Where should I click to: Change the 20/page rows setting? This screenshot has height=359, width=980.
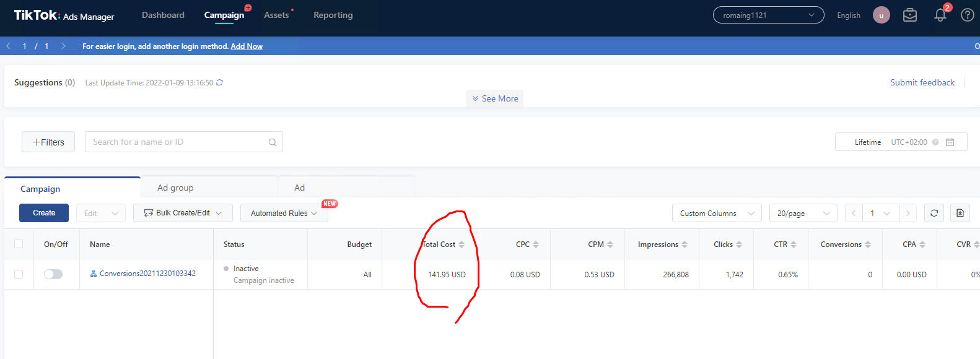click(803, 213)
